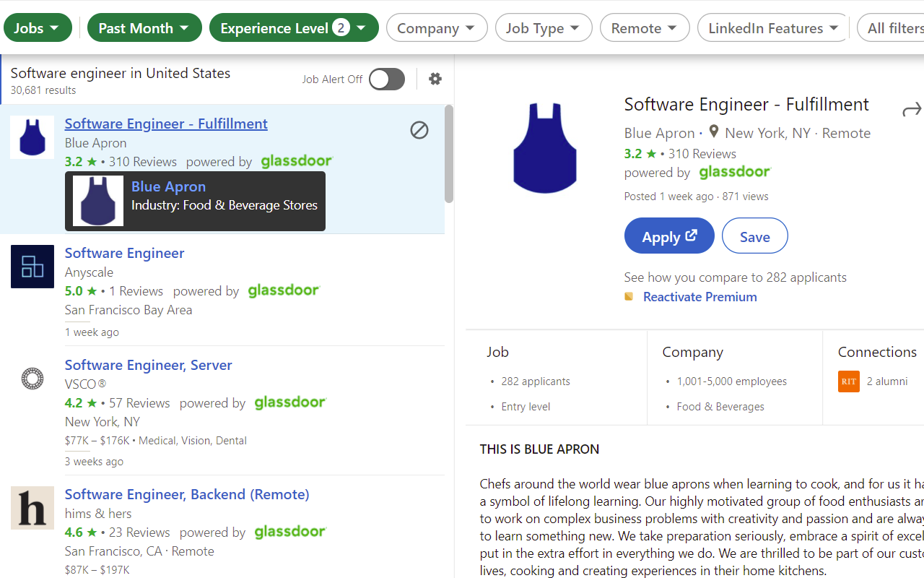
Task: Click the glassdoor logo in hims & hers listing
Action: point(291,532)
